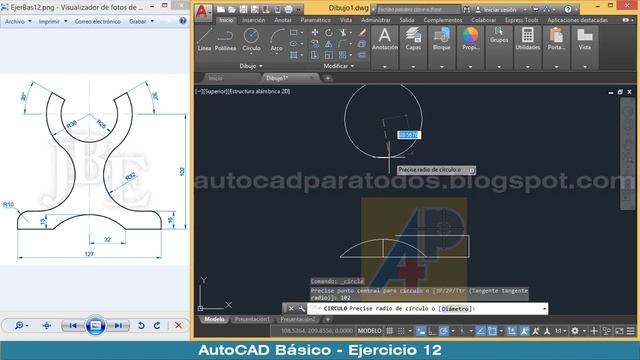Expand the Dibujo panel dropdown
The image size is (640, 360).
click(251, 66)
